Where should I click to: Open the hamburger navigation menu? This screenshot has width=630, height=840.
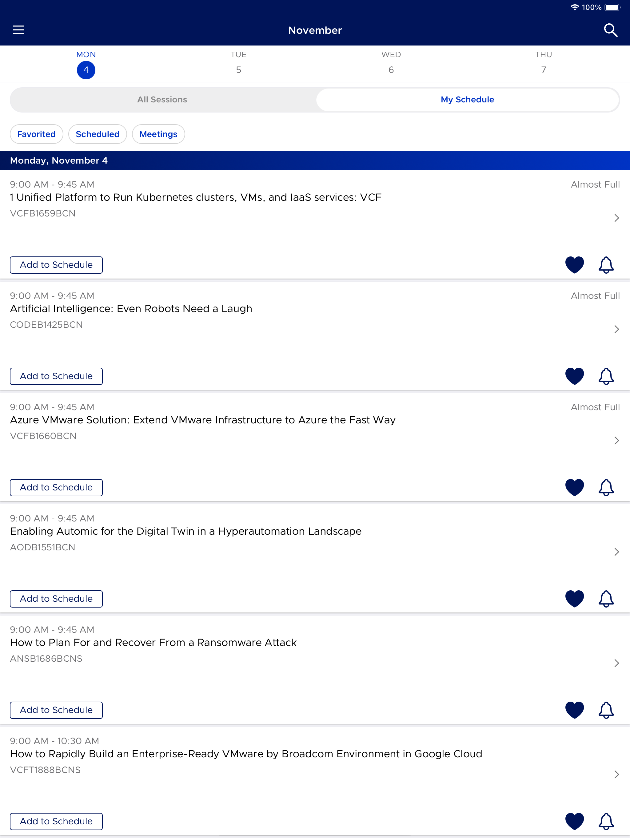[19, 30]
